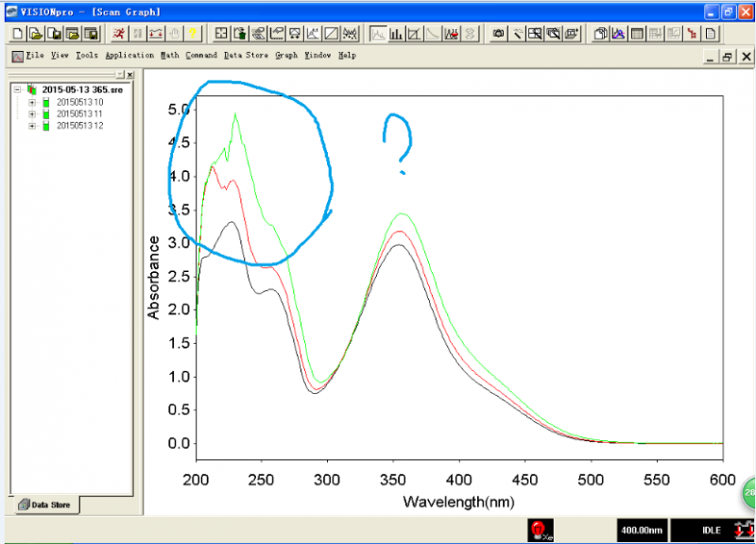Collapse the 2015-05-13 365.sre tree node

[17, 90]
